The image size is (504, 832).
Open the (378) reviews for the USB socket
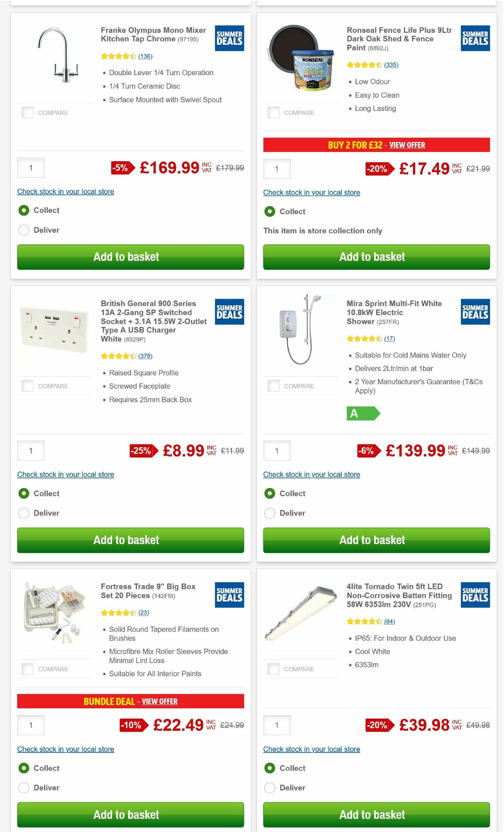click(x=145, y=356)
